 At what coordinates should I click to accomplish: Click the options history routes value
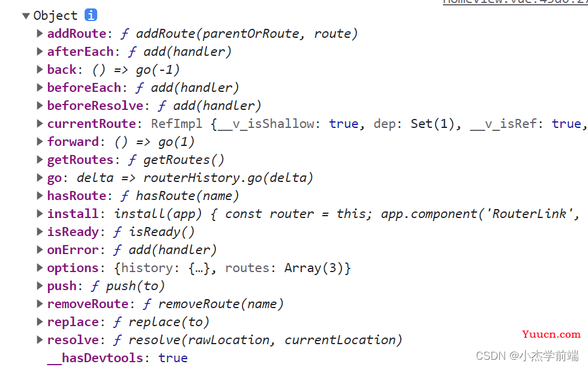click(233, 268)
